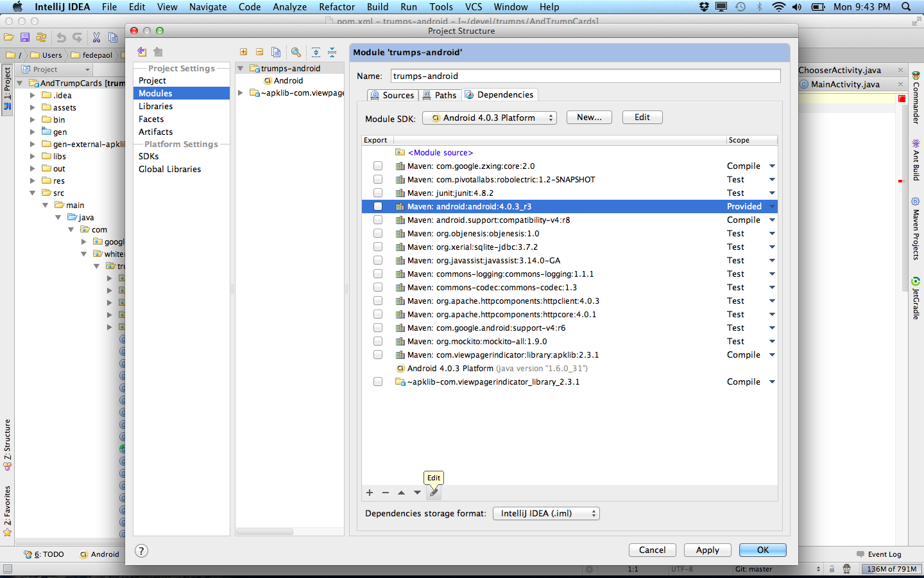Screen dimensions: 924x578
Task: Click the module Name input field
Action: [585, 76]
